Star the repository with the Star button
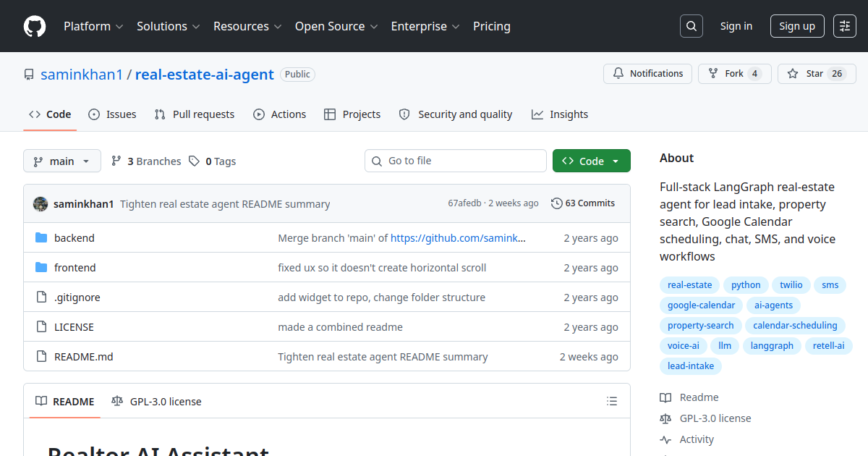This screenshot has width=868, height=456. click(x=817, y=74)
